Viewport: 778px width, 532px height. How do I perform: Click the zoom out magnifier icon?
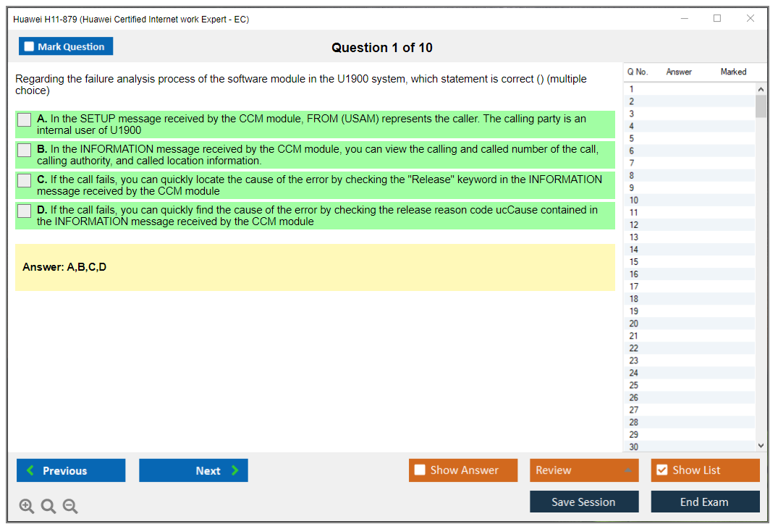pyautogui.click(x=70, y=507)
